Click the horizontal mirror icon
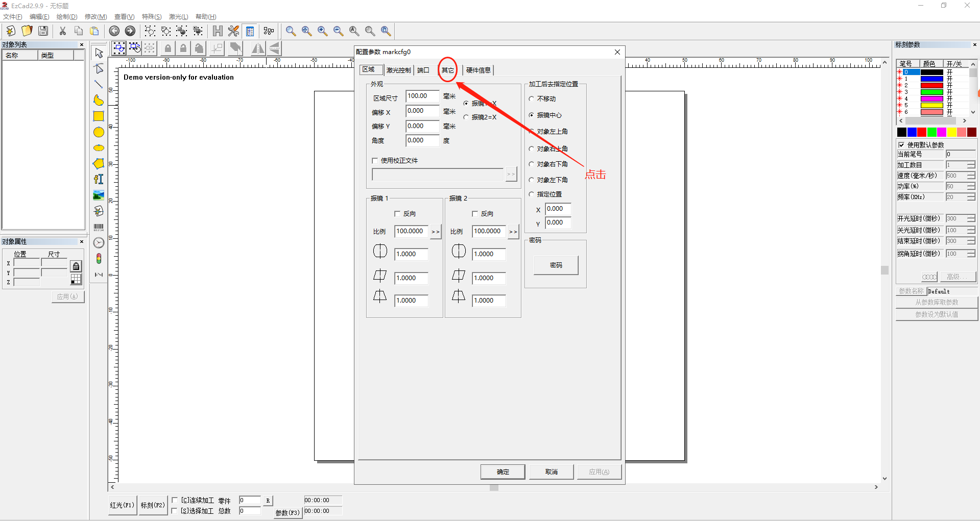Image resolution: width=980 pixels, height=521 pixels. [x=258, y=48]
